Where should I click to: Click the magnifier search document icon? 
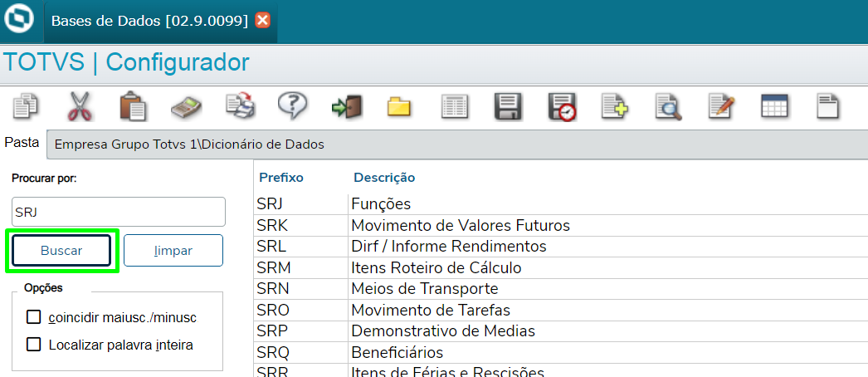668,106
